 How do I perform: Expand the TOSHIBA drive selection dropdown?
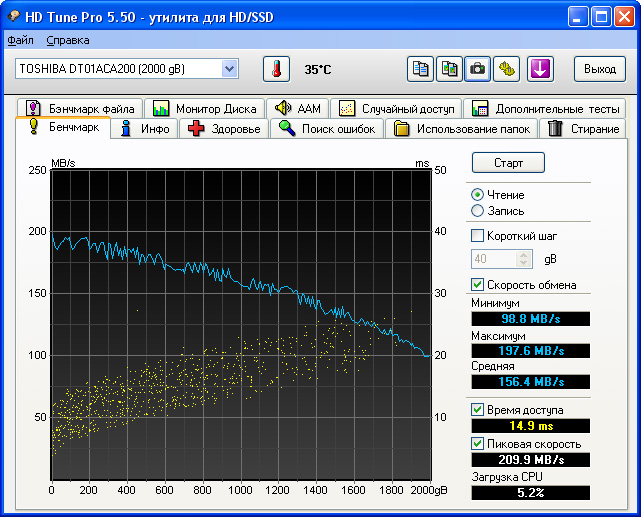(230, 68)
